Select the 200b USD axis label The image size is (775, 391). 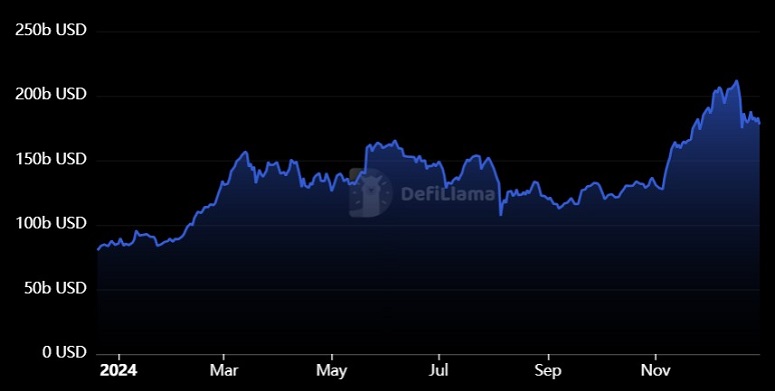coord(50,94)
